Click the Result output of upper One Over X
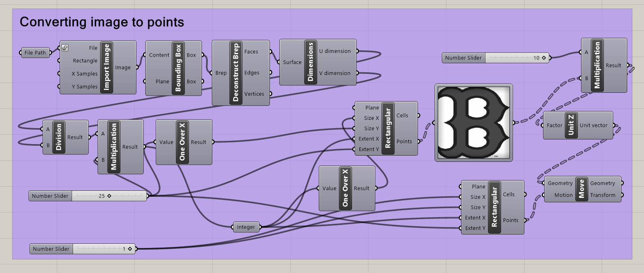644x273 pixels. [x=198, y=142]
